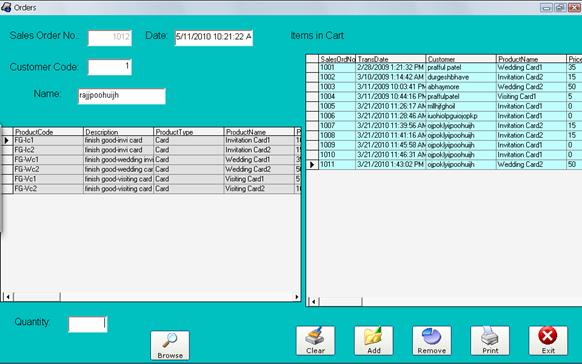Click the red Exit button
The image size is (582, 364).
(x=548, y=341)
